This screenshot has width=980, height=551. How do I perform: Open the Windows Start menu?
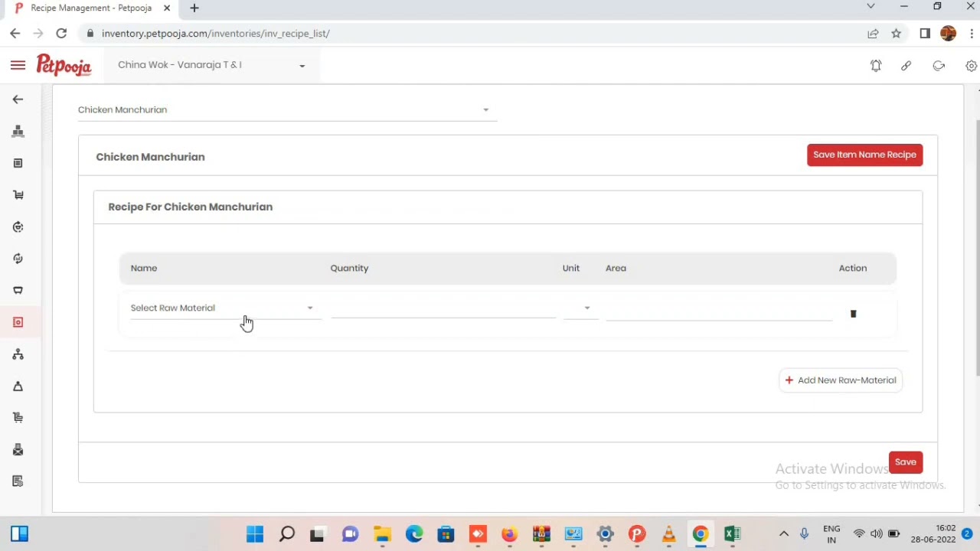255,534
